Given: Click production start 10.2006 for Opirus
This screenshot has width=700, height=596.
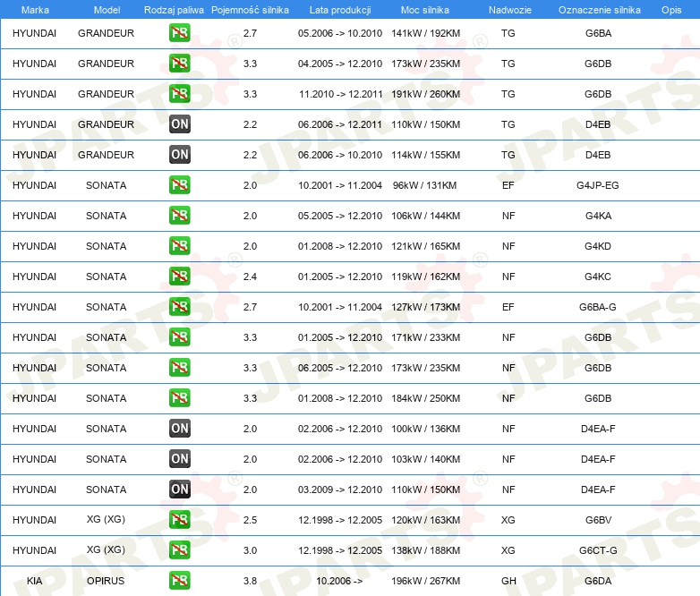Looking at the screenshot, I should click(x=339, y=581).
